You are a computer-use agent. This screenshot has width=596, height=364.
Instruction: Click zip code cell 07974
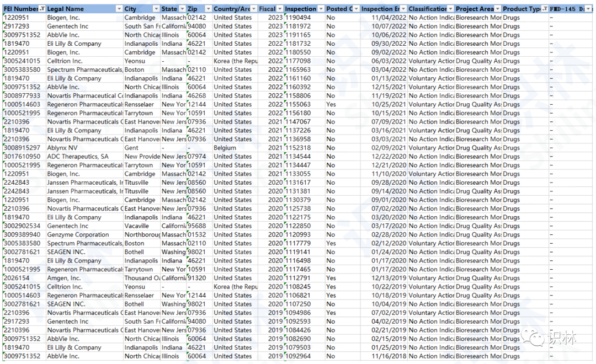(x=200, y=157)
